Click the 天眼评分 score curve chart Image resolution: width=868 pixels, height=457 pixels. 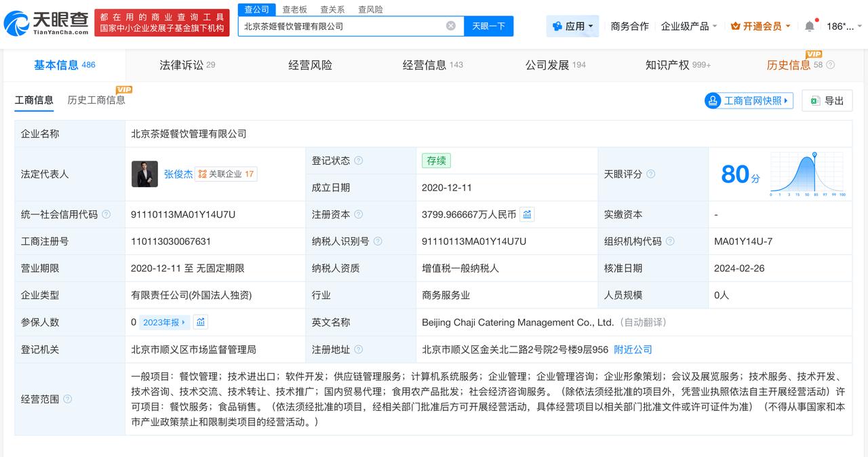[x=807, y=174]
